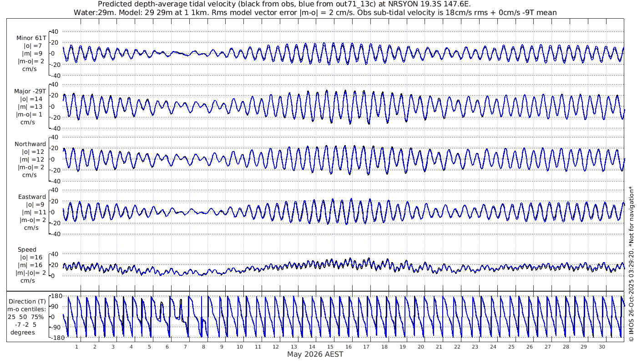
Task: Select the "Direction (T)" panel label
Action: point(27,302)
